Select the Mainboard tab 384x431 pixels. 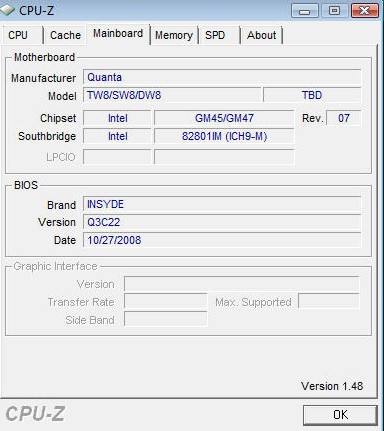point(118,34)
